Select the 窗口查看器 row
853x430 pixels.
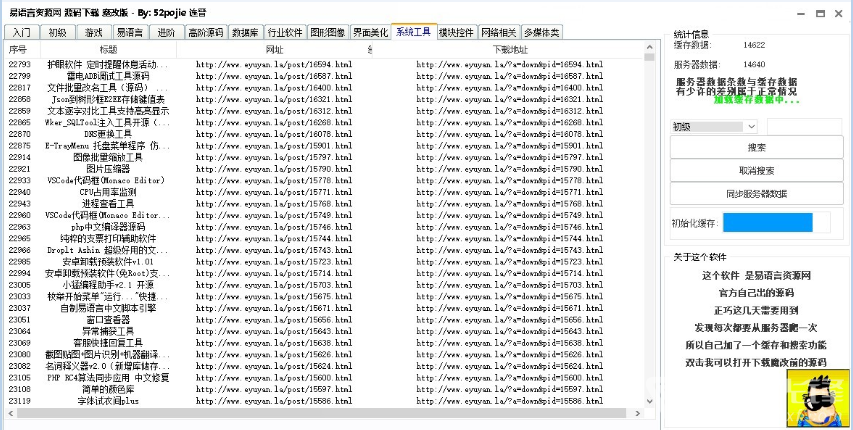(324, 320)
